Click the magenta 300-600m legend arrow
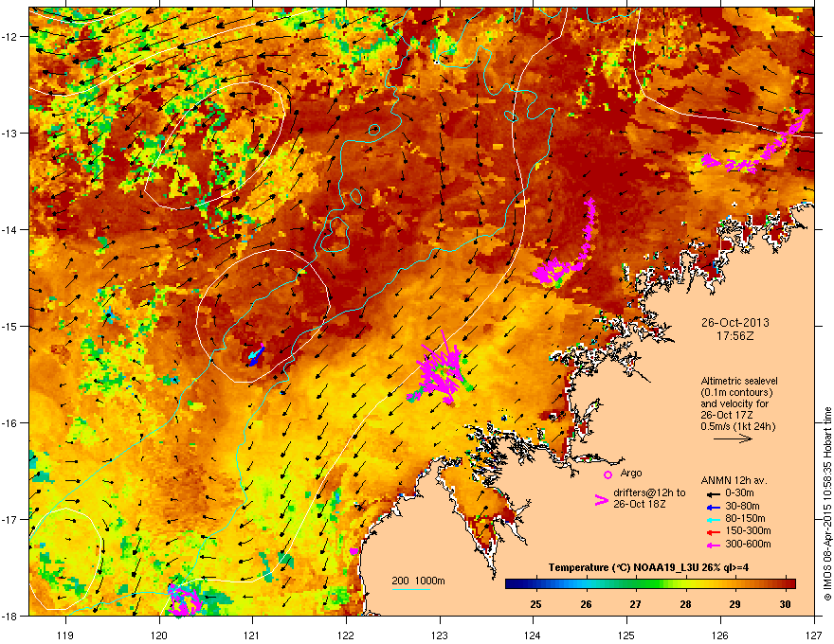The height and width of the screenshot is (644, 834). 713,545
